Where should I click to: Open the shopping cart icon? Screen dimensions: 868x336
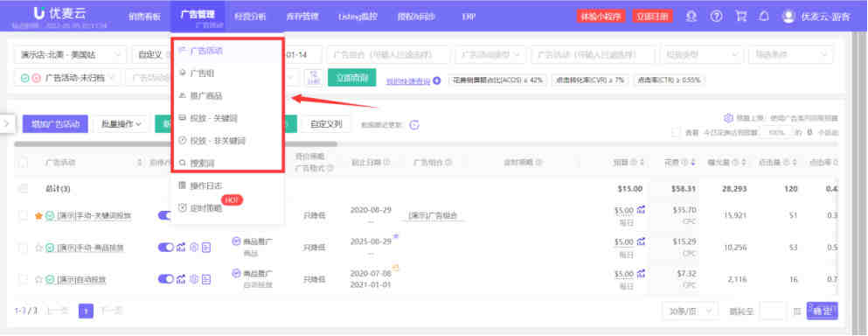pyautogui.click(x=740, y=16)
